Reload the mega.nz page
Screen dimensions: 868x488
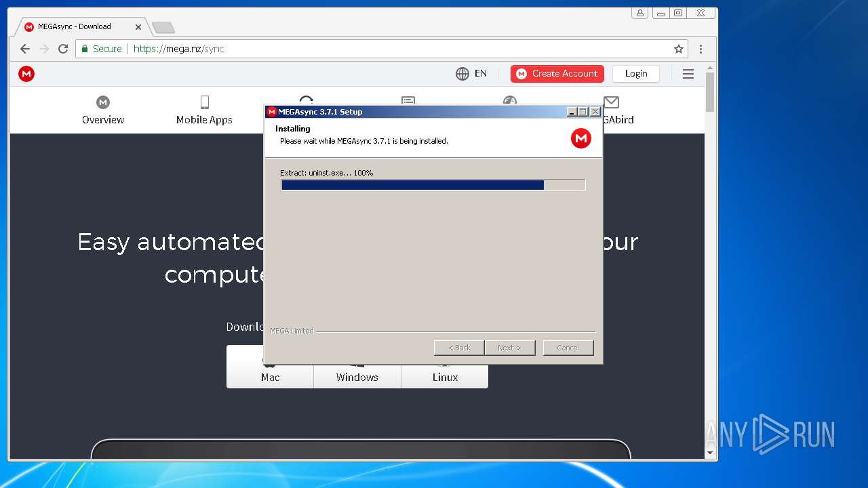click(x=63, y=49)
